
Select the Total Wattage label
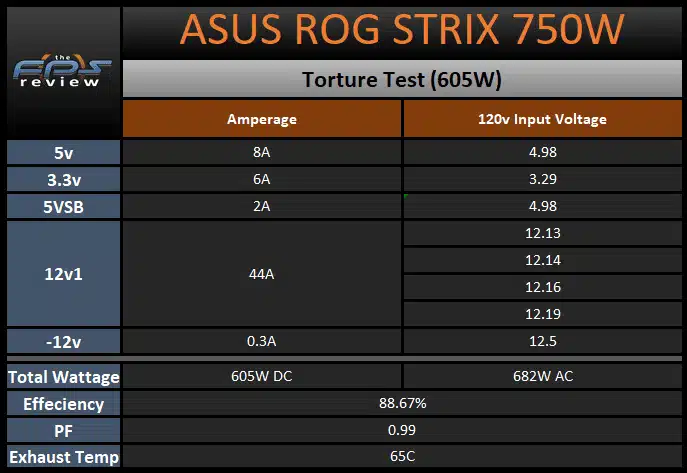[x=64, y=377]
